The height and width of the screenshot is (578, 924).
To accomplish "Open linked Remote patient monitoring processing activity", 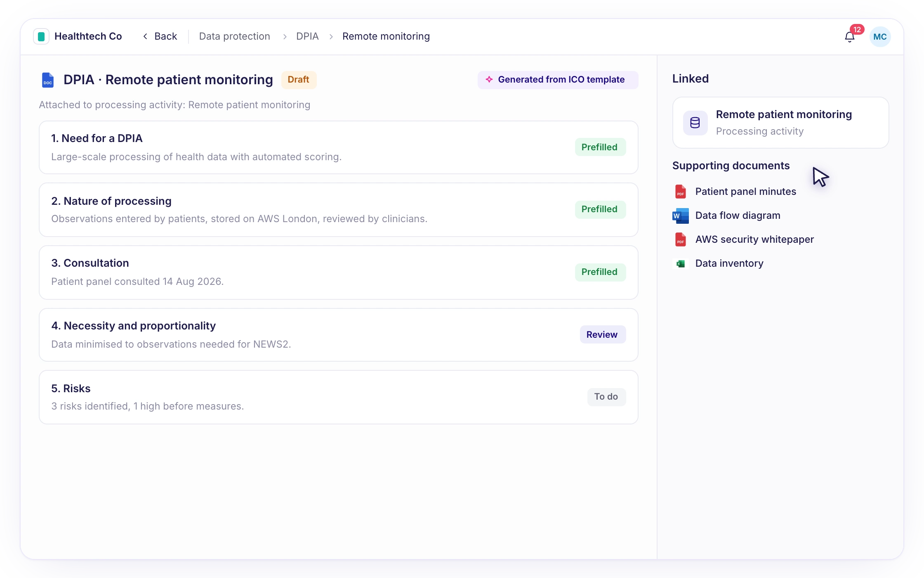I will click(780, 123).
